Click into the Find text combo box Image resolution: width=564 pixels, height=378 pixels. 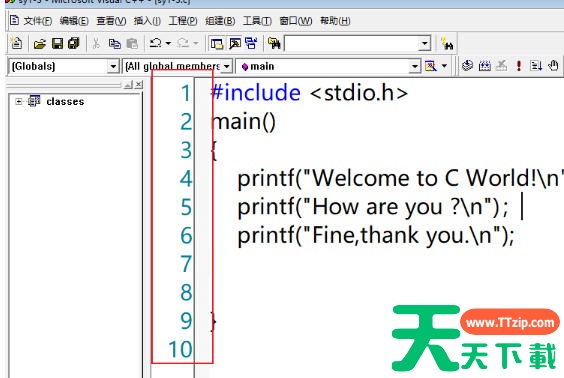352,44
